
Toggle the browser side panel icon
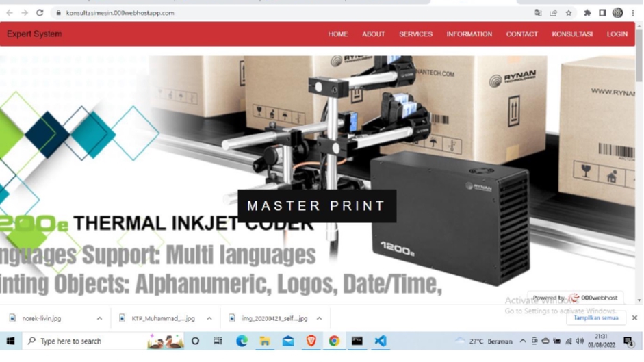602,13
